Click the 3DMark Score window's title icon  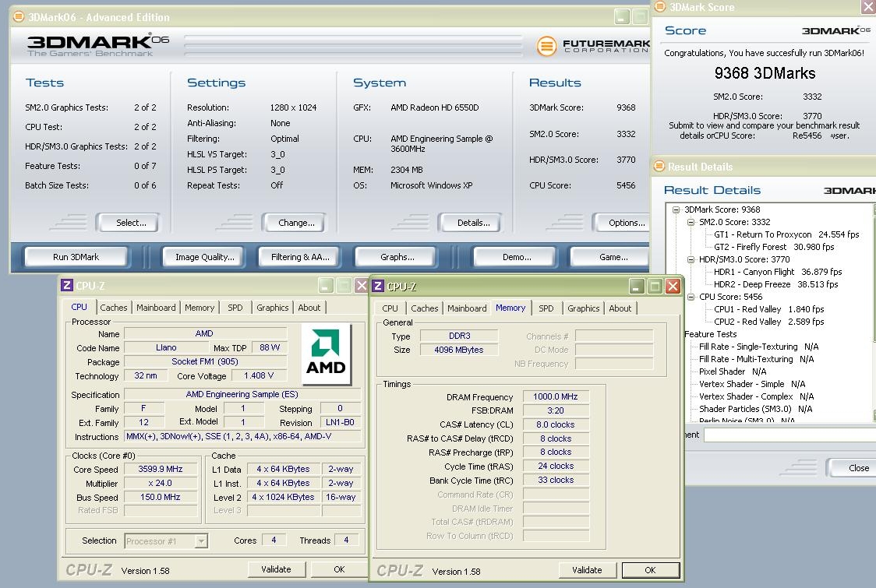coord(660,6)
